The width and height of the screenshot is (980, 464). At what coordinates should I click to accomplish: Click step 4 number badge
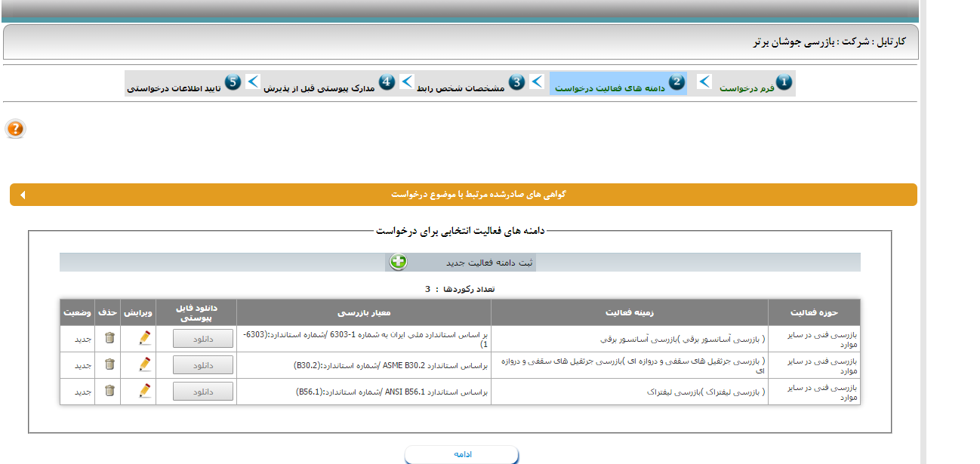[387, 82]
